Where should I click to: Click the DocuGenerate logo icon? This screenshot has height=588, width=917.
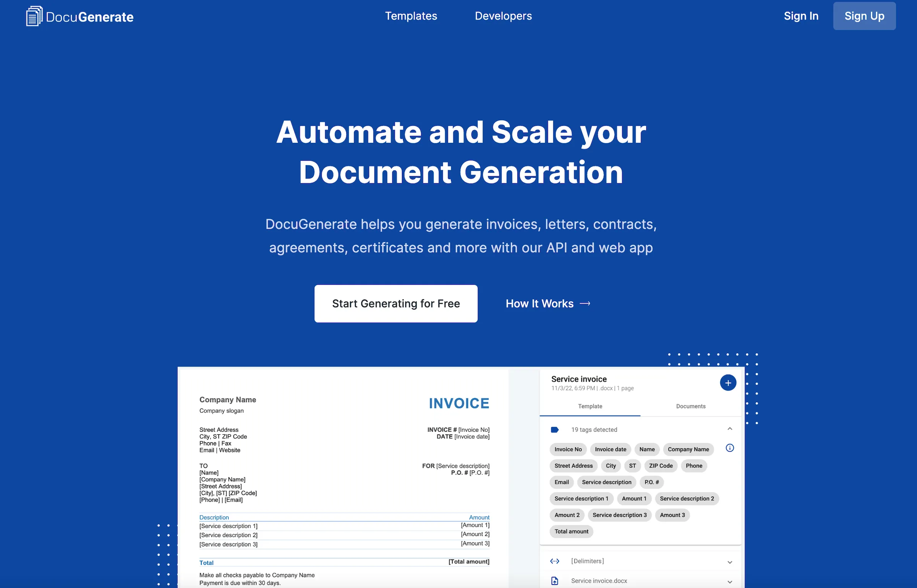[x=34, y=16]
